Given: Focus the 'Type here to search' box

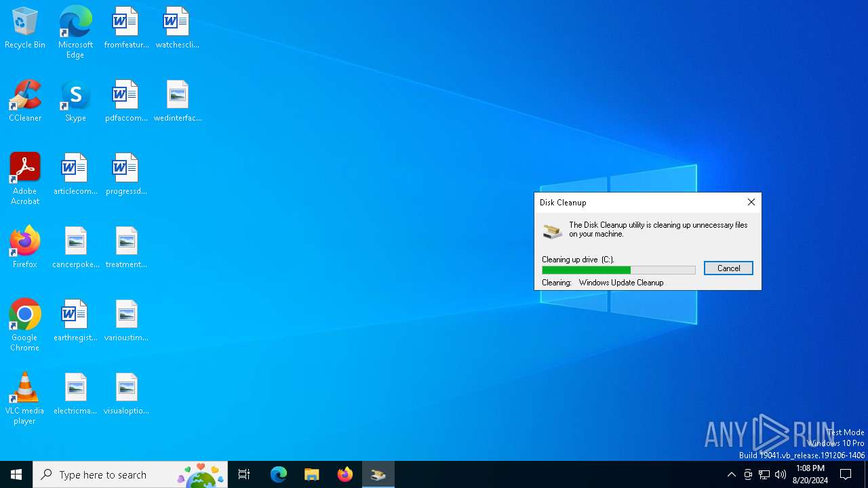Looking at the screenshot, I should click(130, 474).
